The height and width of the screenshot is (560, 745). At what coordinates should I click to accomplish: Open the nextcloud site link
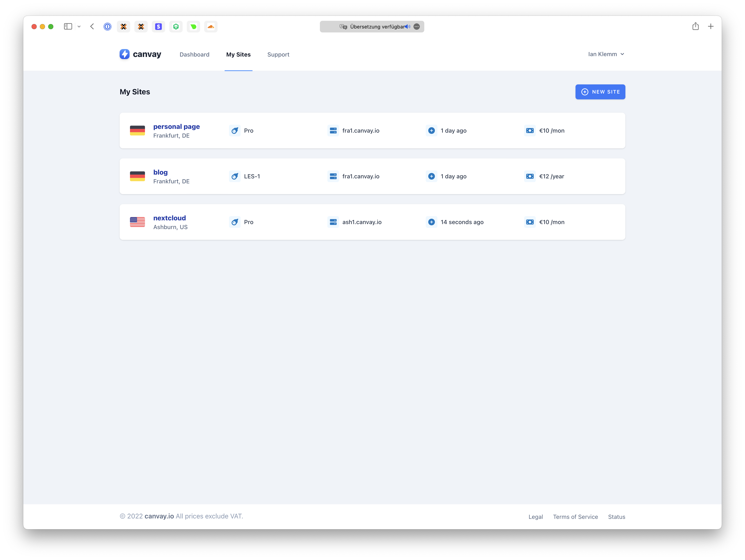pos(170,218)
